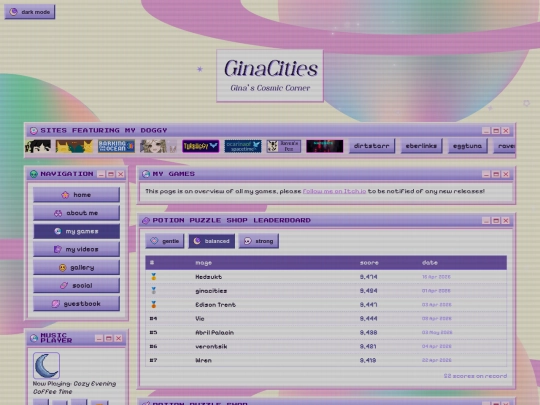Viewport: 540px width, 405px height.
Task: Click the Navigation window title icon
Action: click(33, 174)
